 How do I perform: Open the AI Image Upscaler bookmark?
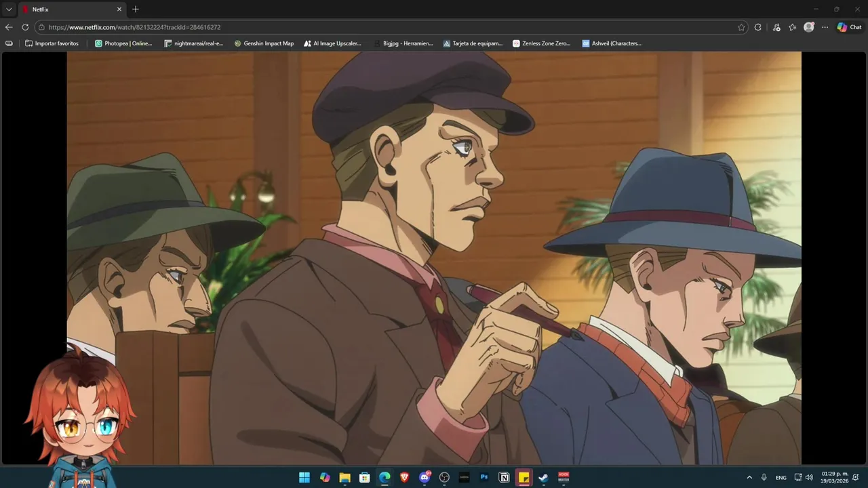click(x=332, y=43)
